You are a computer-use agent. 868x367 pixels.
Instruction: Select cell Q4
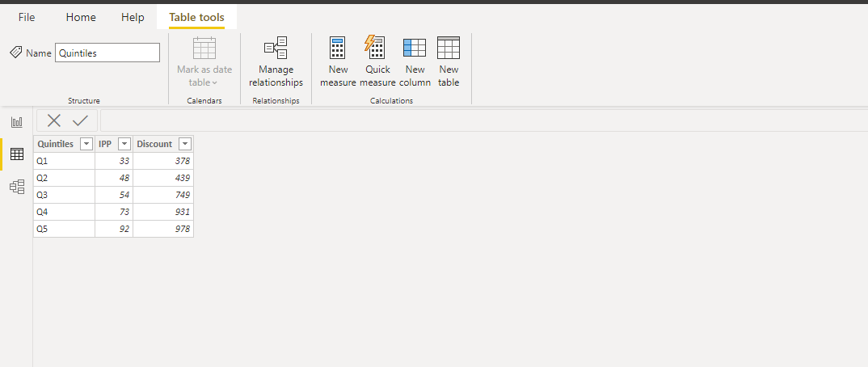click(x=64, y=212)
